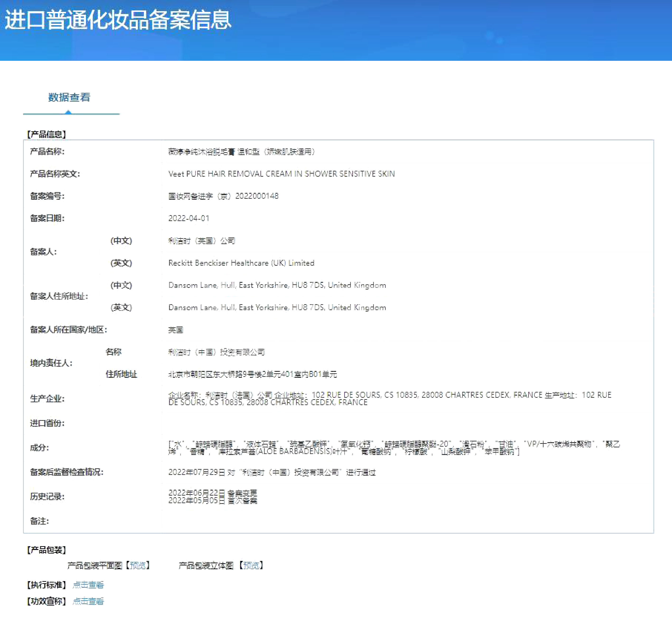This screenshot has width=672, height=630.
Task: Open 功效宣称 点击查看 link
Action: [88, 601]
